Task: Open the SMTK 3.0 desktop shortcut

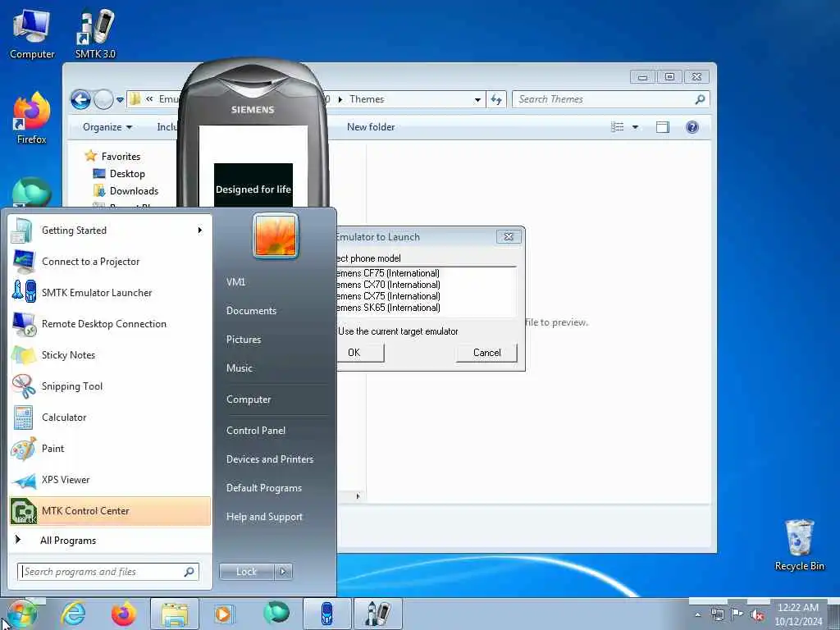Action: (95, 34)
